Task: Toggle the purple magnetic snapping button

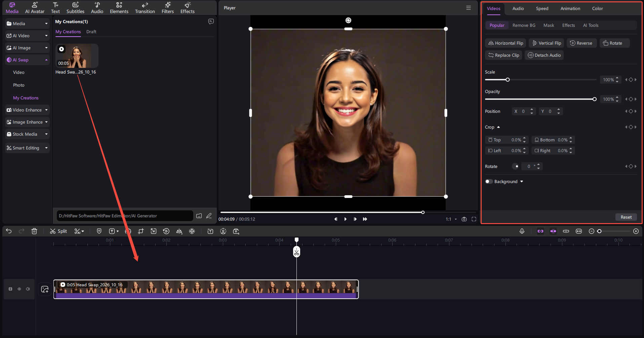Action: click(553, 231)
